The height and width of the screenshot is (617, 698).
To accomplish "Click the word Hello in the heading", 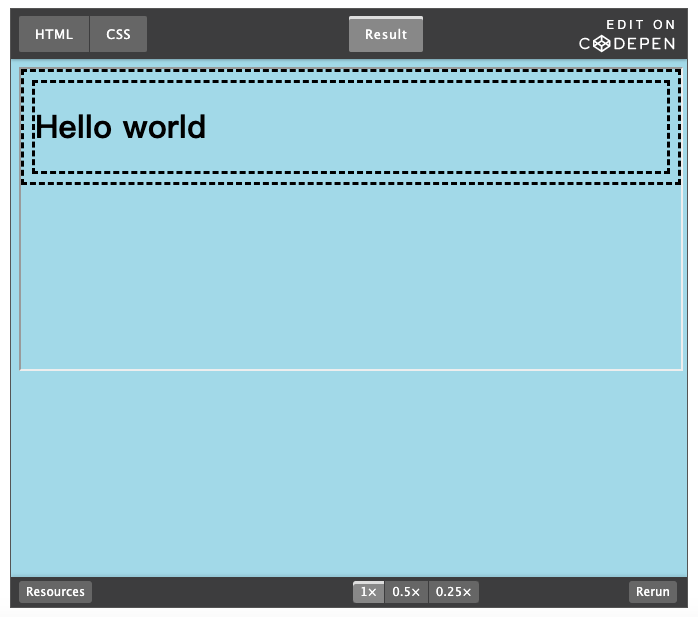I will [74, 127].
